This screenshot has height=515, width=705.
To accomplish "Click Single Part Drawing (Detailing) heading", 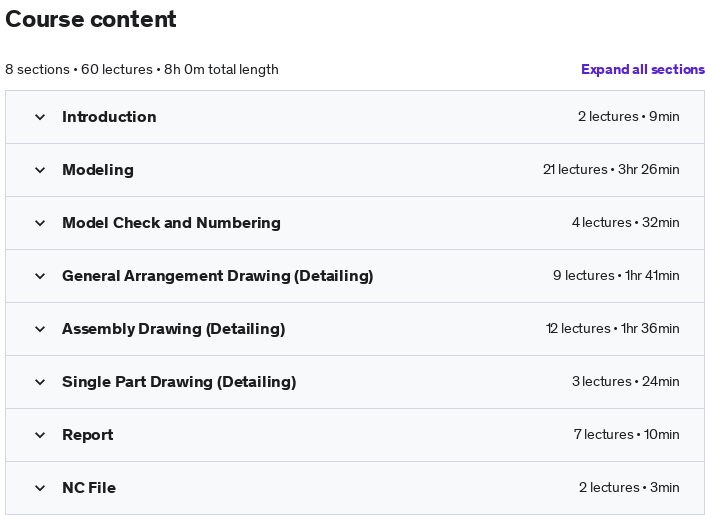I will point(179,382).
